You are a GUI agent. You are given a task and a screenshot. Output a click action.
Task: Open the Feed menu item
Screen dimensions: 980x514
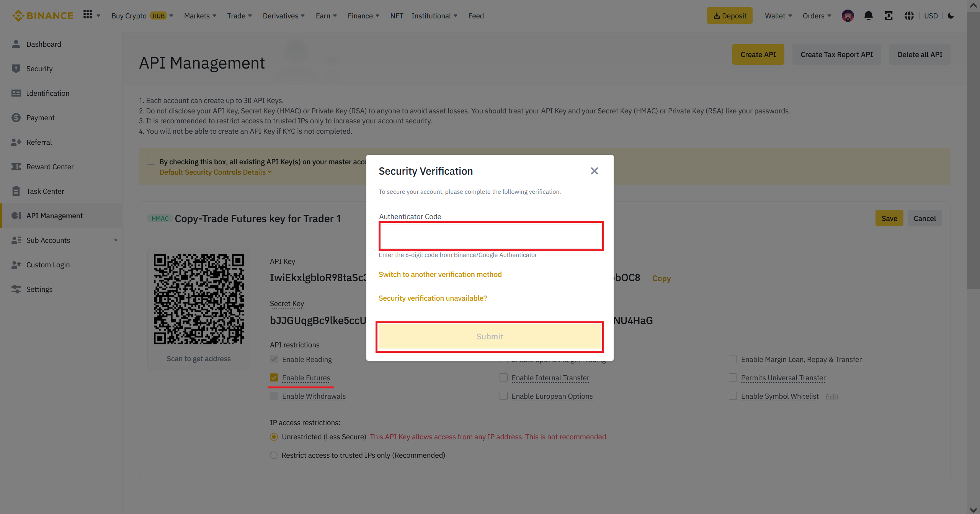tap(476, 16)
